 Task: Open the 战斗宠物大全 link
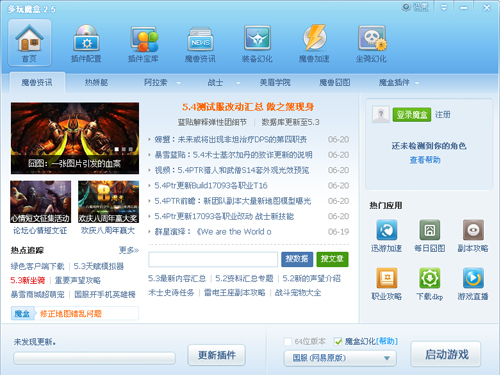298,293
